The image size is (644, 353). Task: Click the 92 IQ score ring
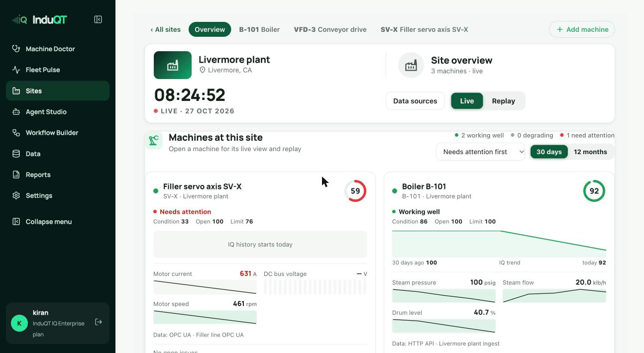[594, 191]
